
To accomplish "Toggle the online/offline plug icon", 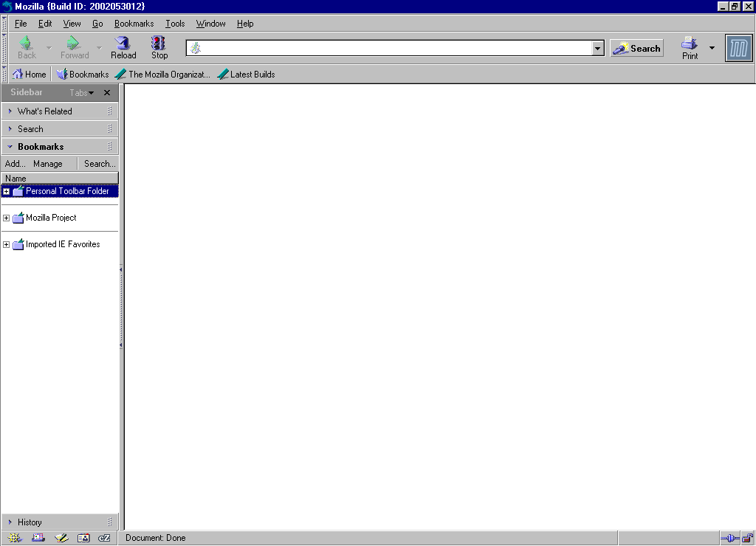I will tap(730, 538).
